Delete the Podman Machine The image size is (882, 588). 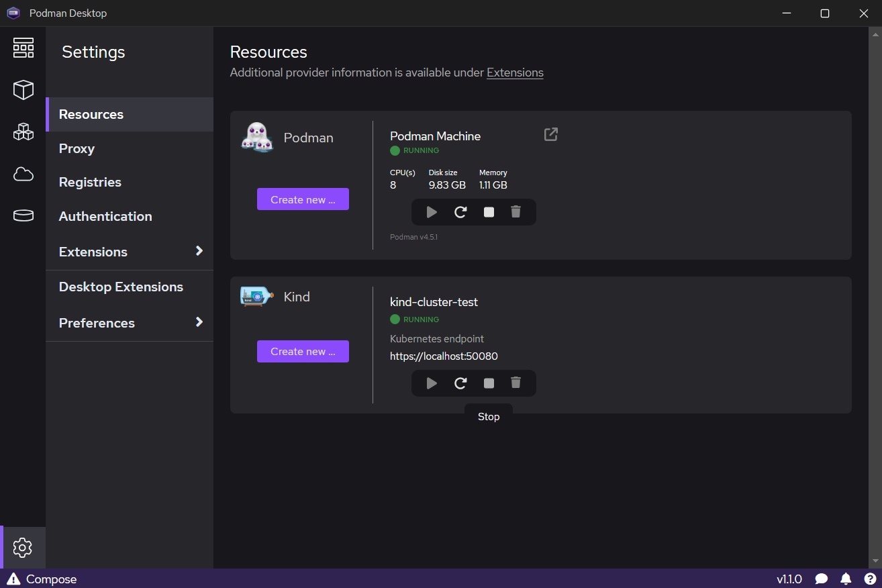pos(516,212)
